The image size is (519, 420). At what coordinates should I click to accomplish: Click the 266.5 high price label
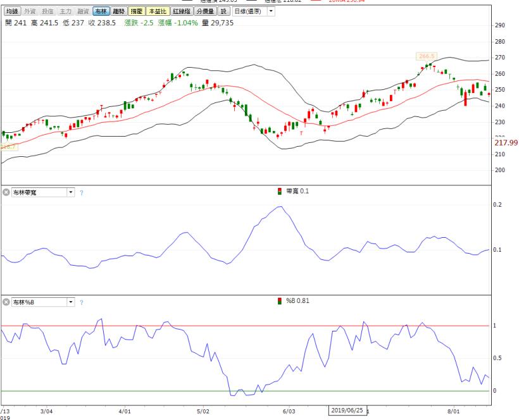click(x=427, y=56)
